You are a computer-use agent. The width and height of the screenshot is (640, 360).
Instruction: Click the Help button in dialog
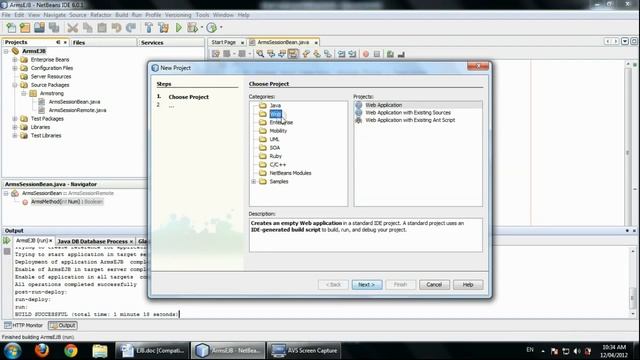click(x=468, y=284)
